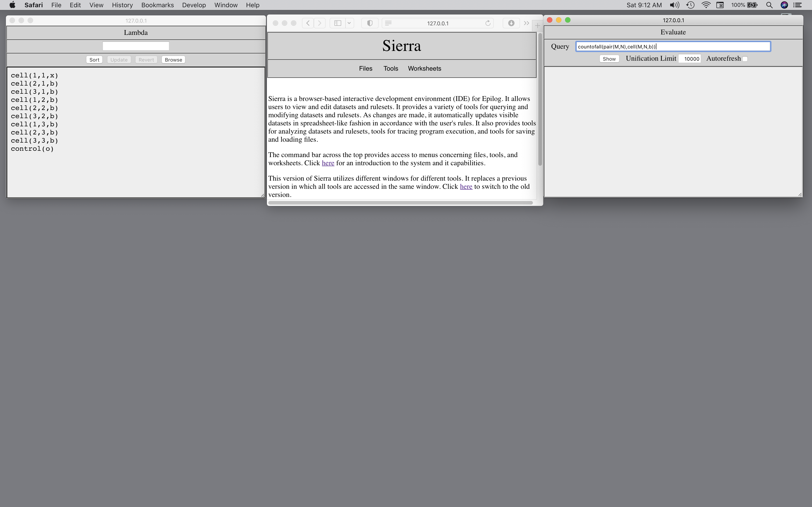Click Safari back navigation arrow
This screenshot has width=812, height=507.
(308, 23)
